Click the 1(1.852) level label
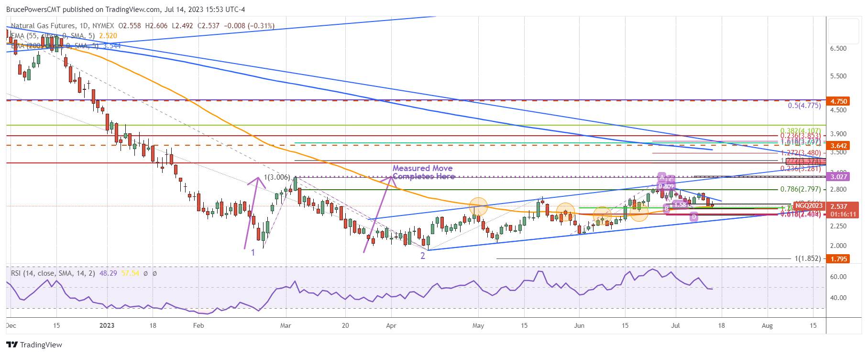 tap(808, 258)
